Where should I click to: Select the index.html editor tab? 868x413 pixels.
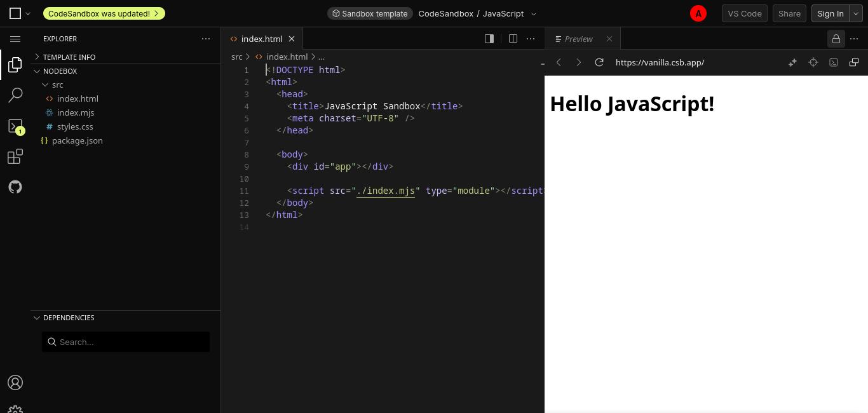(x=262, y=39)
